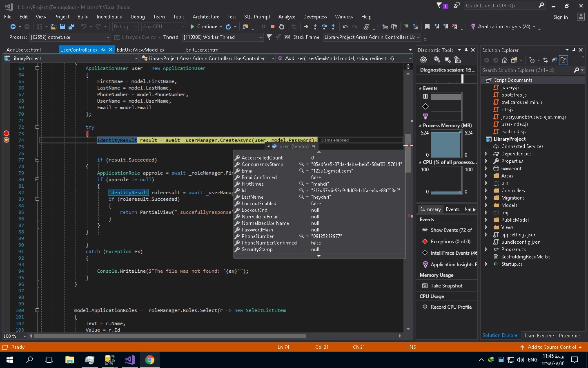Screen dimensions: 588x368
Task: Click the Search Solution Explorer field
Action: (x=527, y=70)
